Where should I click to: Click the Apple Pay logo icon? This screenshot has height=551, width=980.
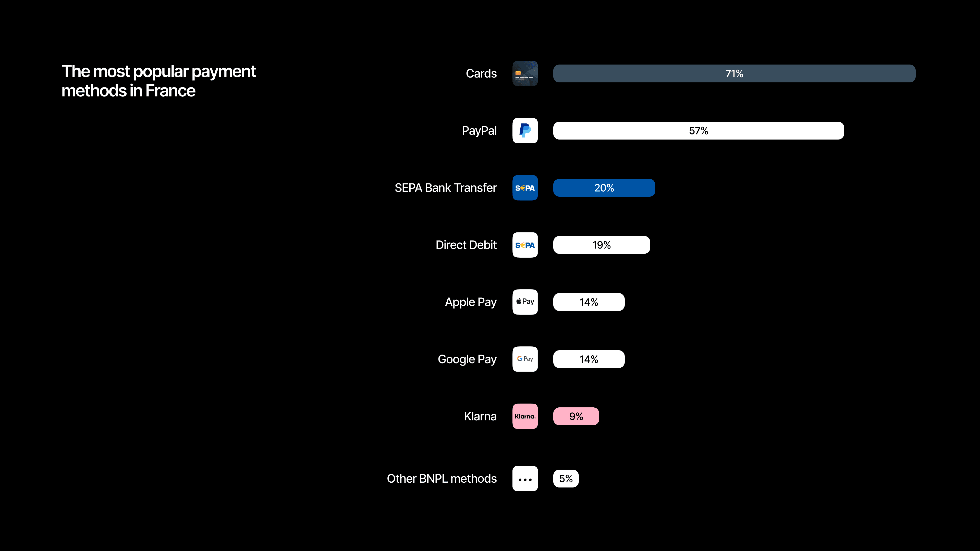click(525, 302)
